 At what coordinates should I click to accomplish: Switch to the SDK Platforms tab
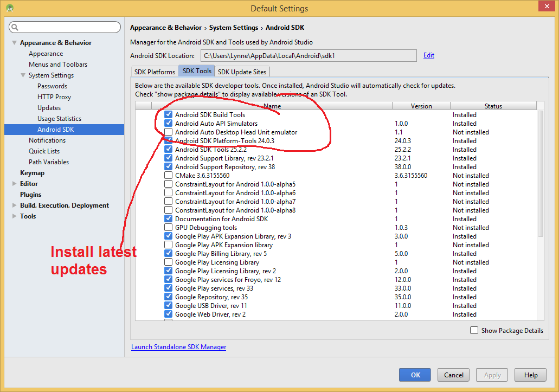[x=155, y=72]
